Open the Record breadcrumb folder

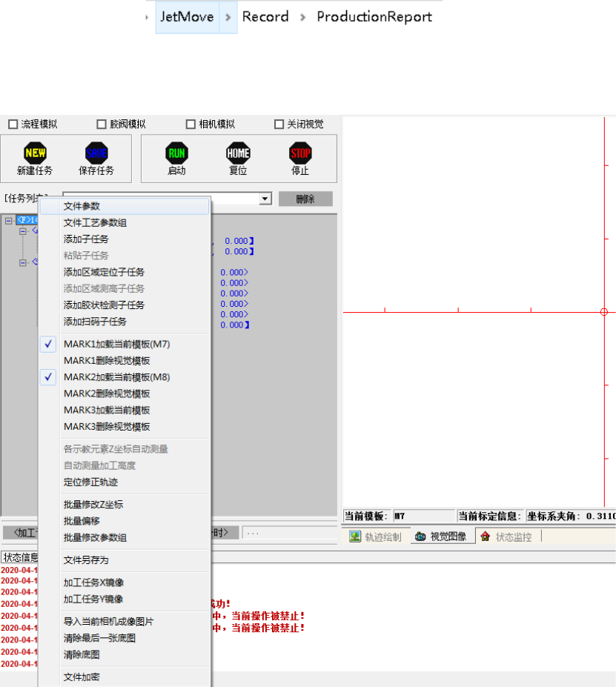(x=265, y=17)
